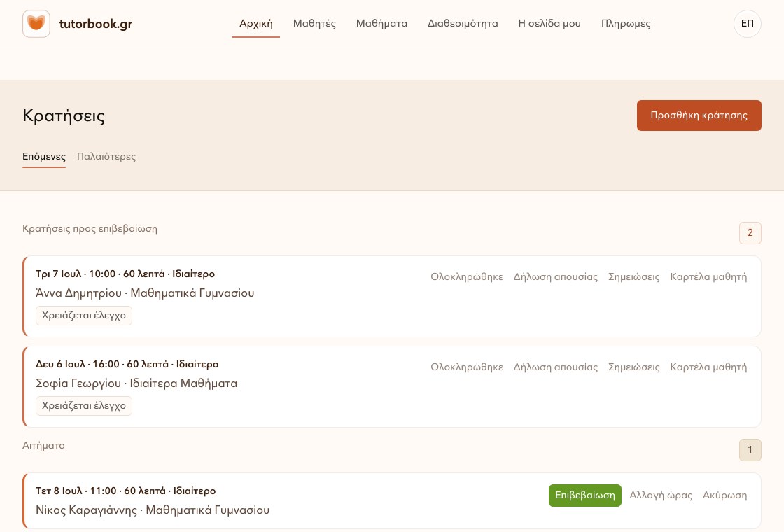784x532 pixels.
Task: Declare absence for Άννα Δημητρίου booking
Action: pos(556,276)
